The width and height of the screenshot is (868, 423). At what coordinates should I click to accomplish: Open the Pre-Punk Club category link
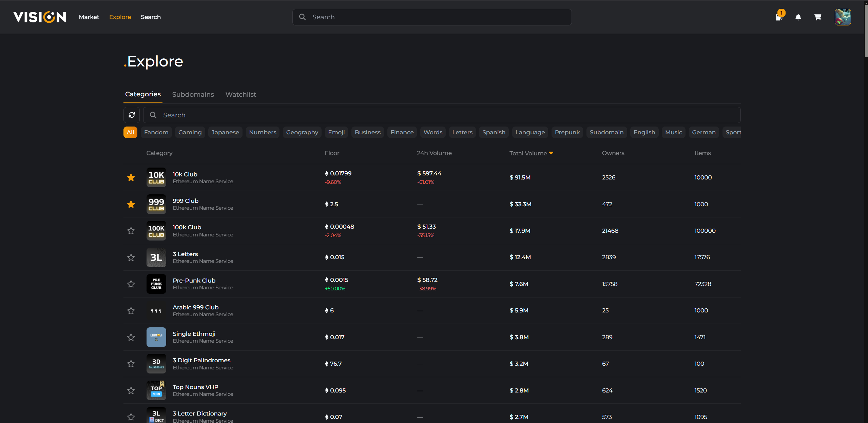pos(194,281)
